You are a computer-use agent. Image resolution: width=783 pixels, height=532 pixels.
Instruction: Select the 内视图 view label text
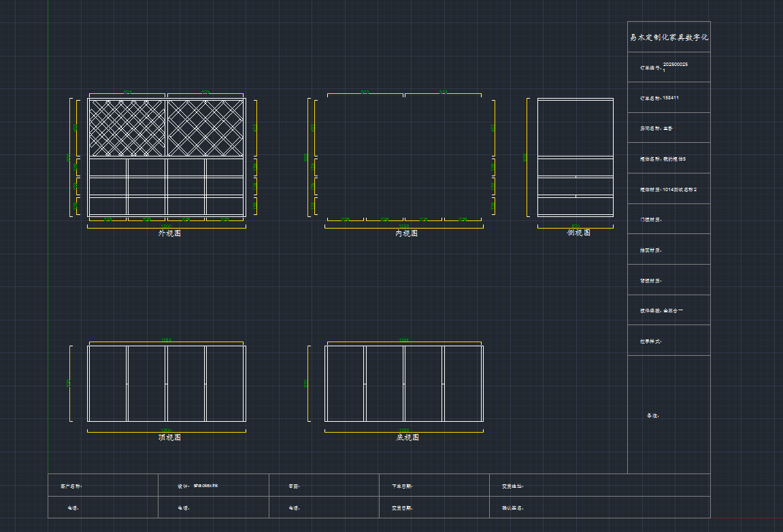tap(407, 233)
